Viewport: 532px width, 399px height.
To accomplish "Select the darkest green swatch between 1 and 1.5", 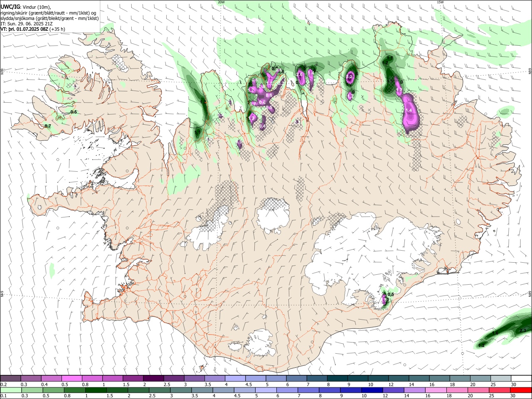I will click(x=96, y=390).
